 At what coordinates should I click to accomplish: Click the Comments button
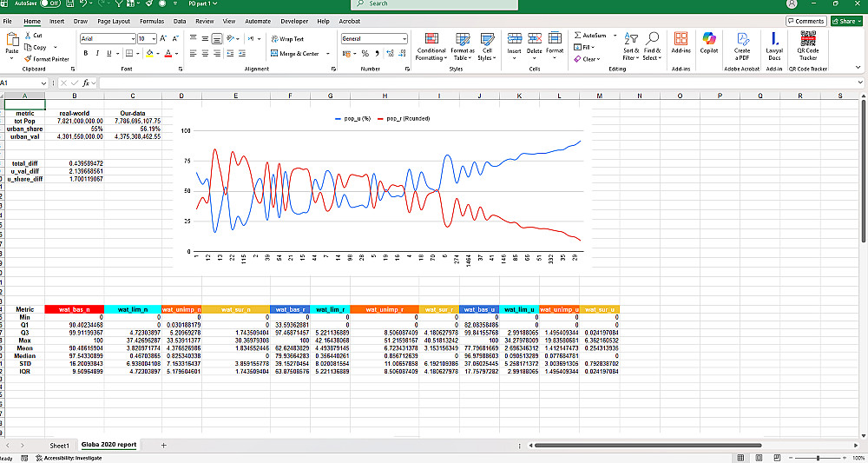[x=806, y=21]
